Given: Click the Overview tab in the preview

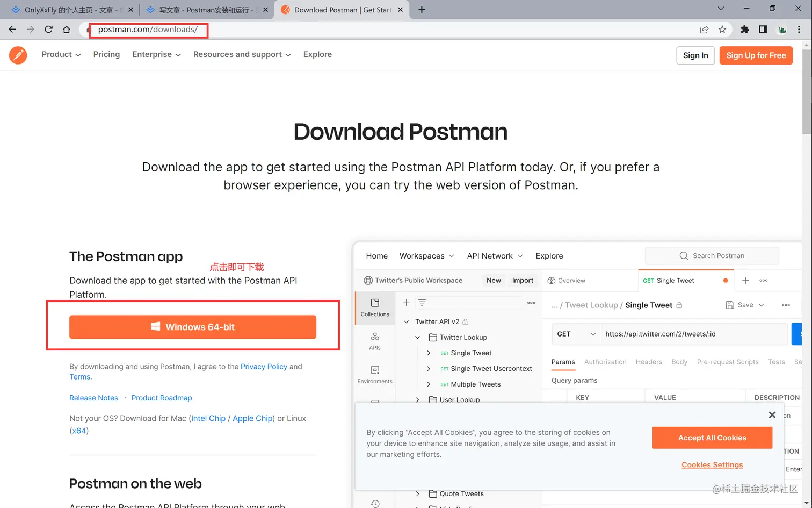Looking at the screenshot, I should (x=566, y=281).
